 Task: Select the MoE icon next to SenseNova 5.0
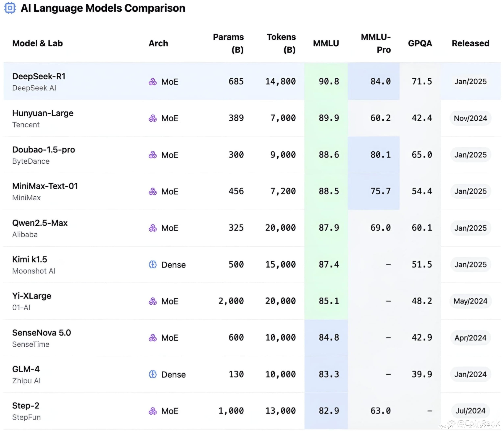pyautogui.click(x=153, y=338)
